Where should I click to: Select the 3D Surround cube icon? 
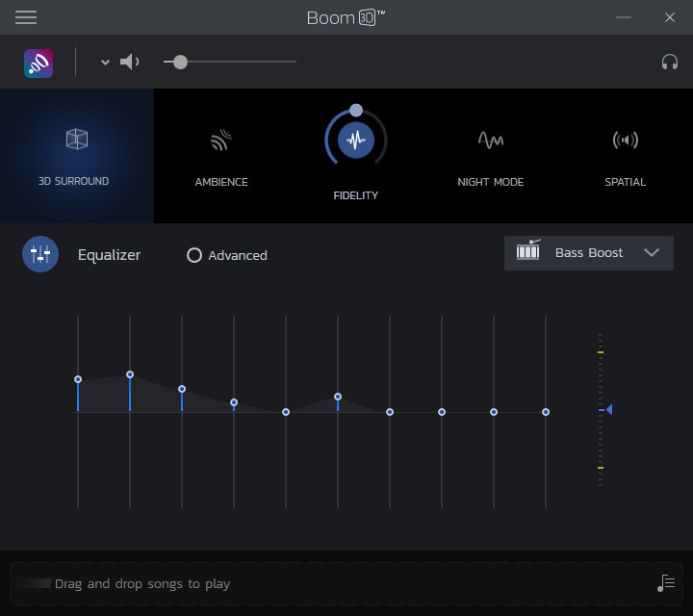[77, 139]
